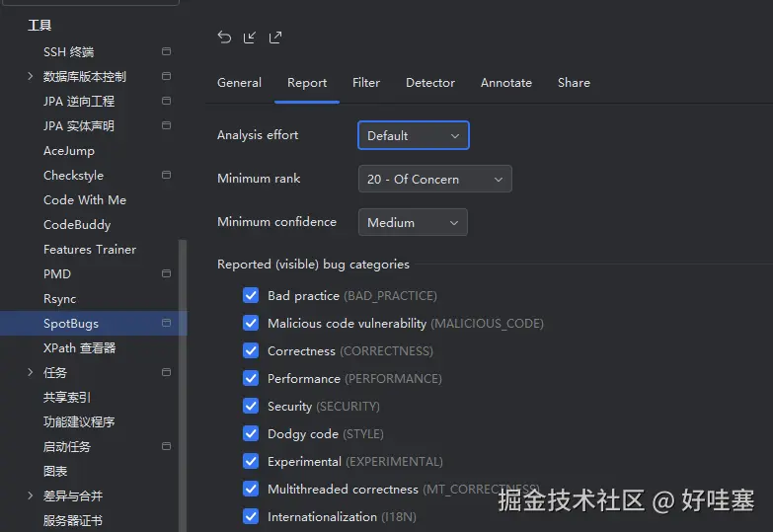Click project-level icon beside SSH 终端
Screen dimensions: 773x532
coord(166,51)
